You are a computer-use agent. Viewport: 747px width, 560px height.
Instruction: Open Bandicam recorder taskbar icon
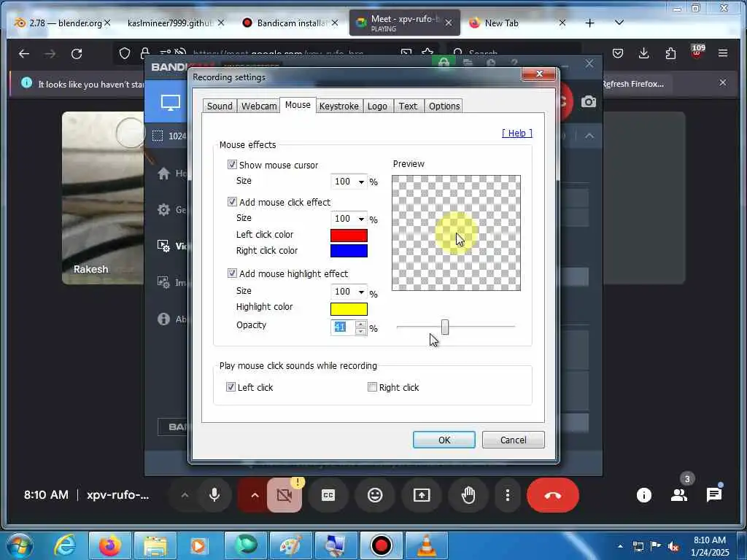click(x=381, y=545)
